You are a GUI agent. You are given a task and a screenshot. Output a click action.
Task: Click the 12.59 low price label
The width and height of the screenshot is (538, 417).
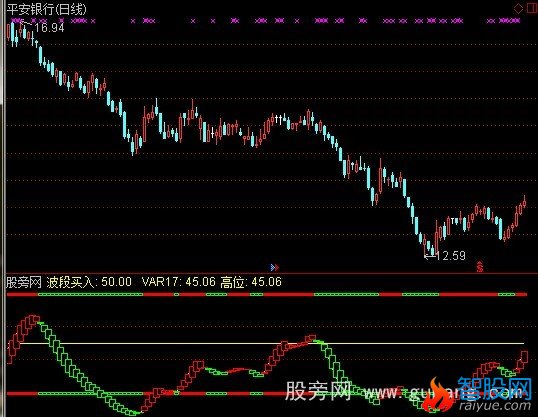tap(451, 256)
